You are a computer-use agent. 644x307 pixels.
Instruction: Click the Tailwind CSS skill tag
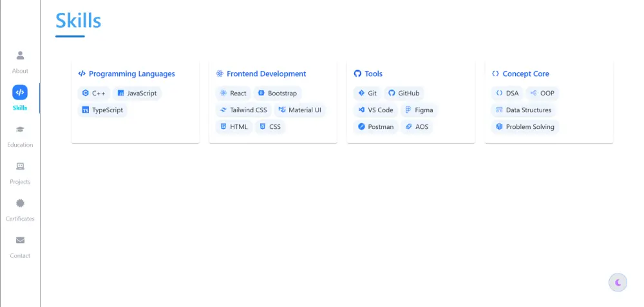pos(243,110)
